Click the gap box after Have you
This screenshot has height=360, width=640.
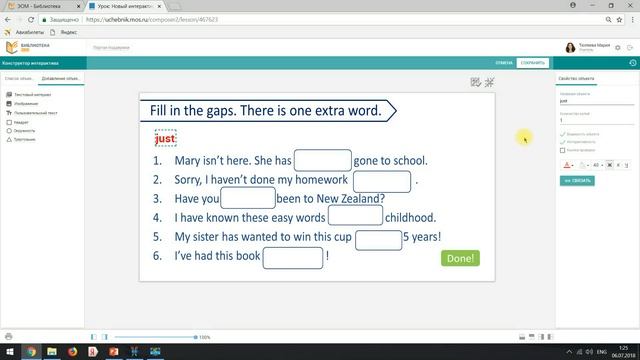click(x=248, y=198)
